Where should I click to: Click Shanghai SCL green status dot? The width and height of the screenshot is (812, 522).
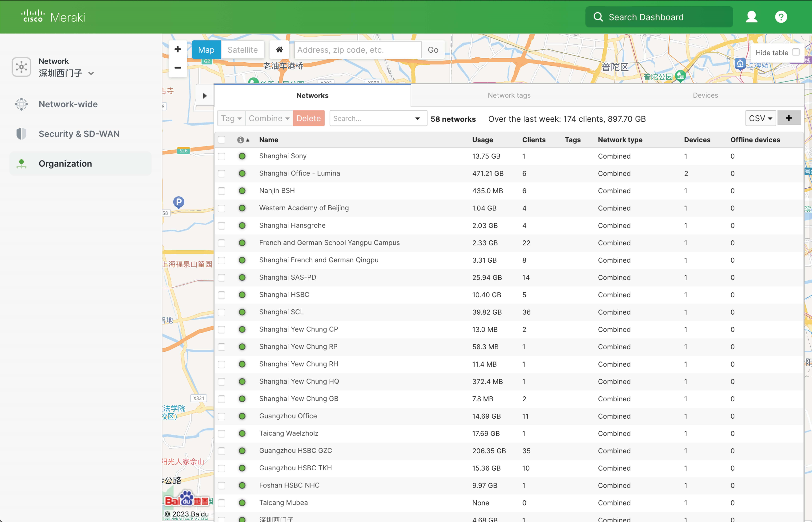pos(242,312)
